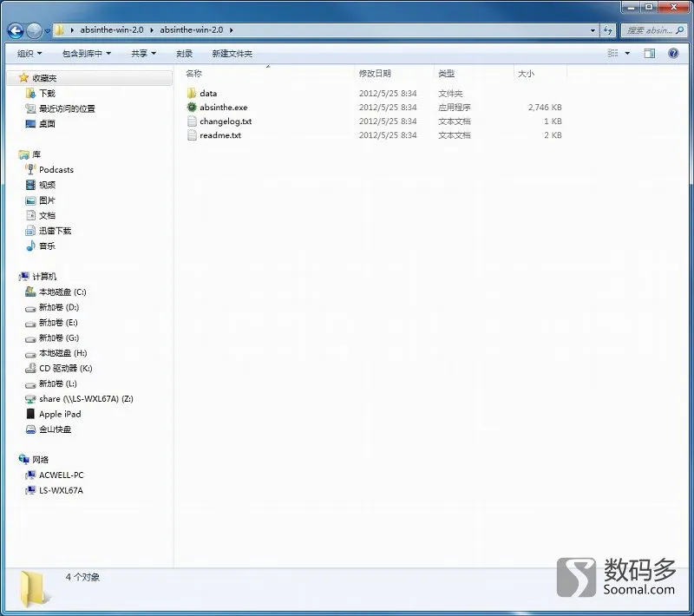Open the 共享 menu

[x=143, y=54]
